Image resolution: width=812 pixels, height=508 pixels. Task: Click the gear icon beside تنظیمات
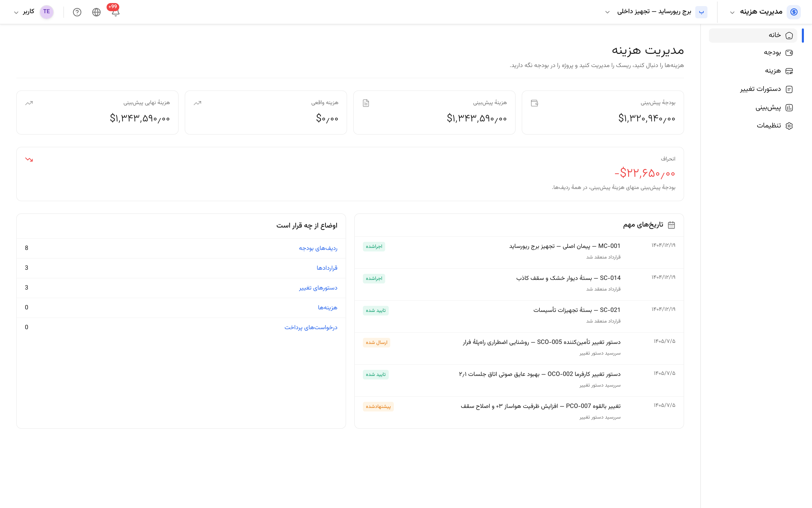789,126
